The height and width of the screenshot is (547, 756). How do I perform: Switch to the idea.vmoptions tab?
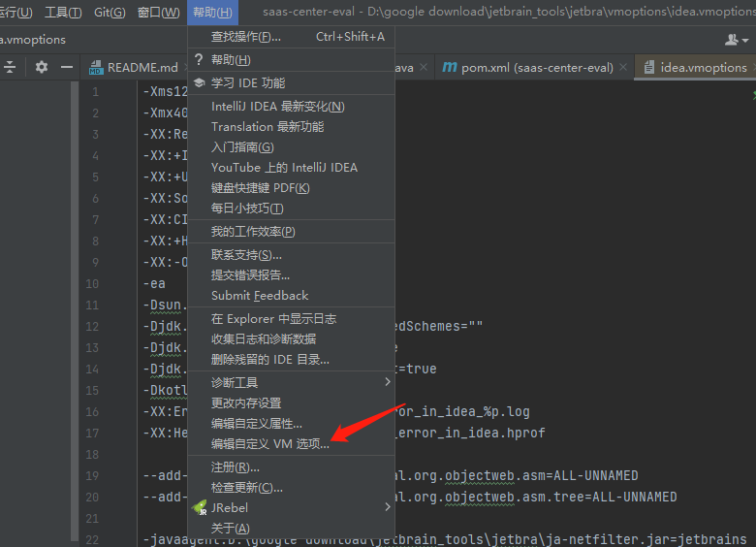click(x=697, y=68)
